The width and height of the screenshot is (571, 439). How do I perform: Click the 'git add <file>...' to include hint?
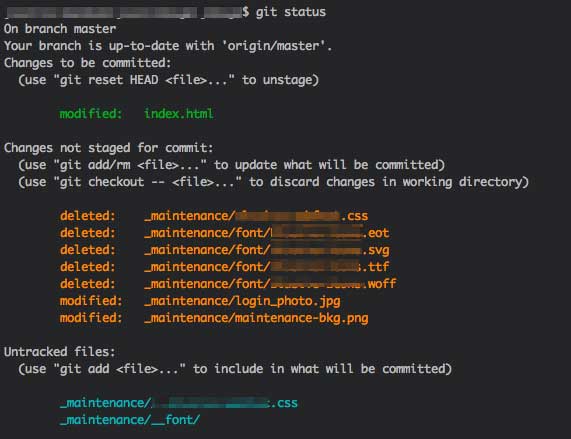(x=235, y=369)
